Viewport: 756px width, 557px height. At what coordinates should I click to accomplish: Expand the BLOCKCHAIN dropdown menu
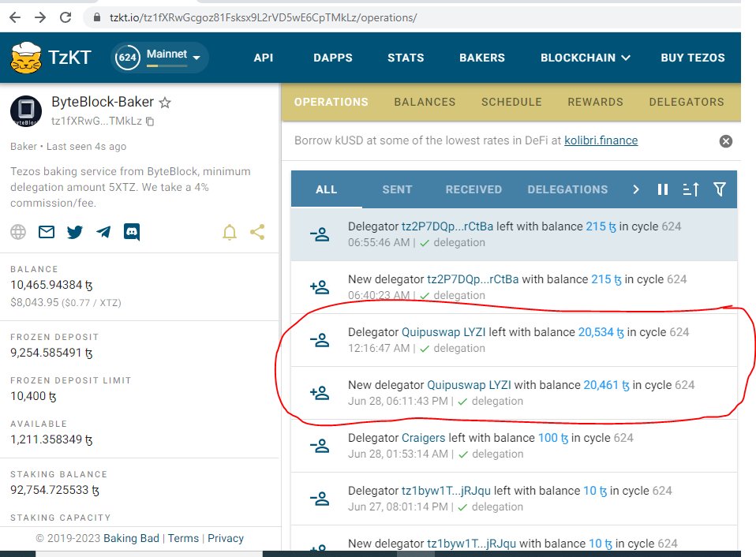point(585,58)
